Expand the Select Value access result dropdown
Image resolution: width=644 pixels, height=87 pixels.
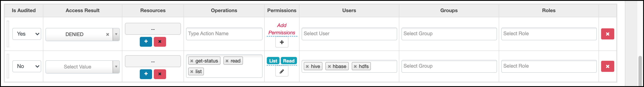click(116, 67)
